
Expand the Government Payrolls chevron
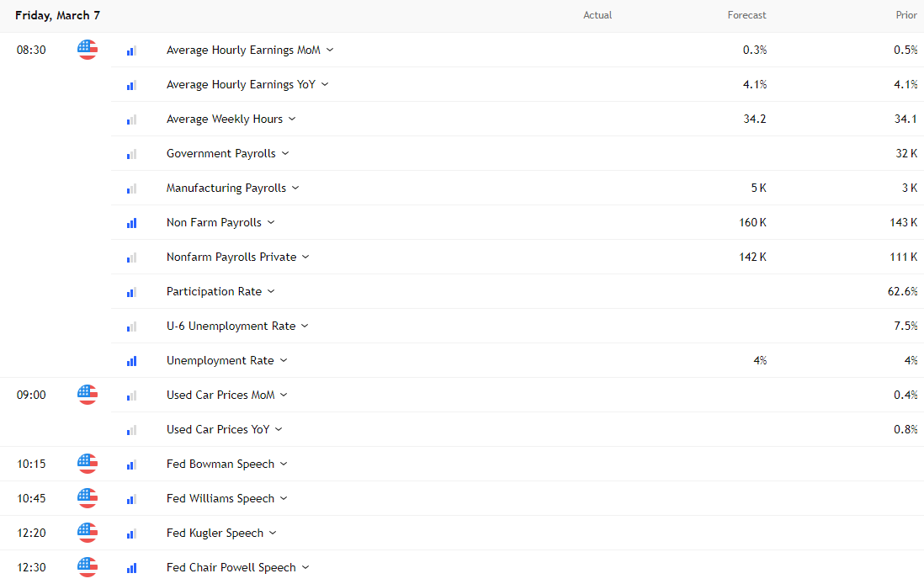pos(285,153)
